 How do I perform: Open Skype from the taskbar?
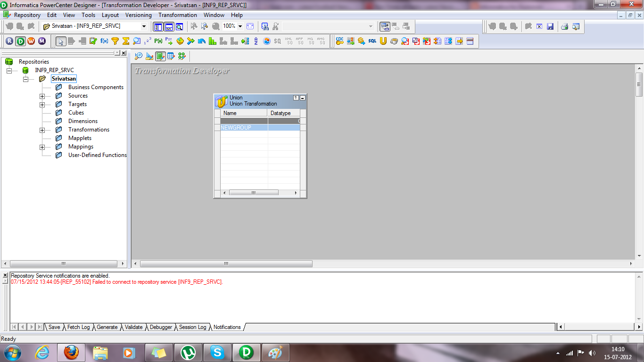tap(217, 352)
